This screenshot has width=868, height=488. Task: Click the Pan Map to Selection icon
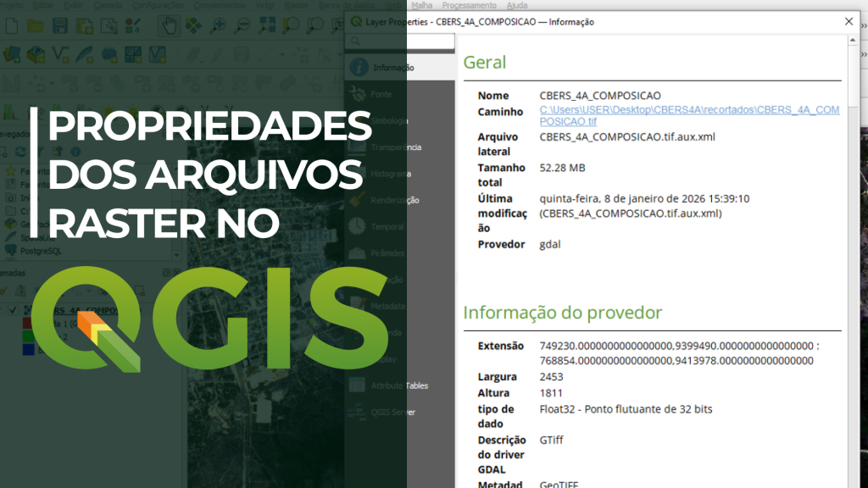pos(194,25)
